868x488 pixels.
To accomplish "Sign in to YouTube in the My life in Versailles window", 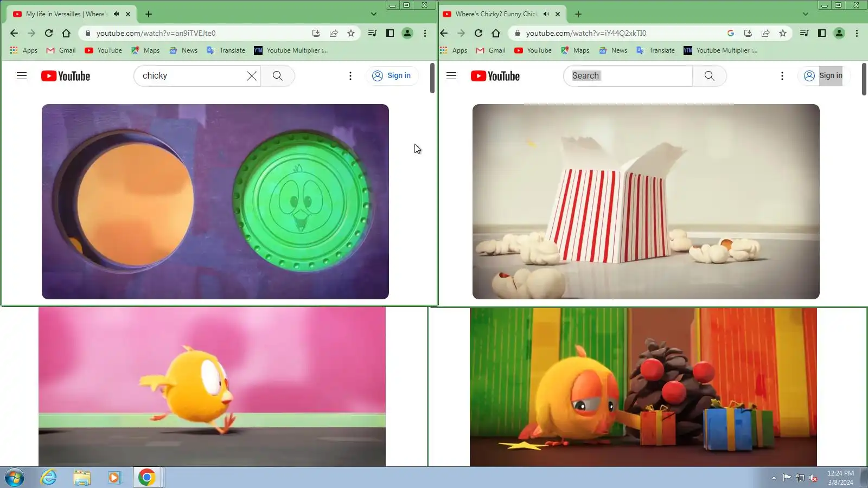I will [392, 76].
